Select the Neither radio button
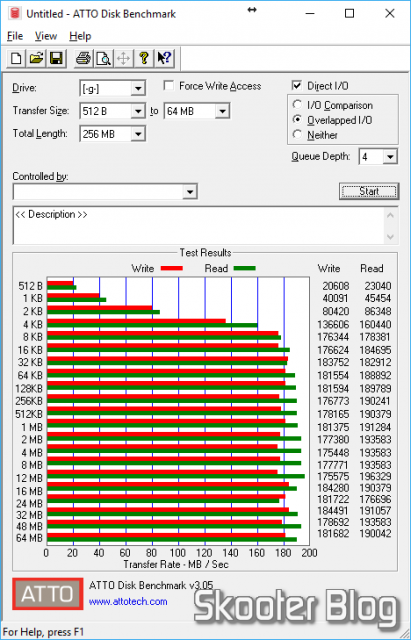Screen dimensions: 411x640 coord(298,134)
